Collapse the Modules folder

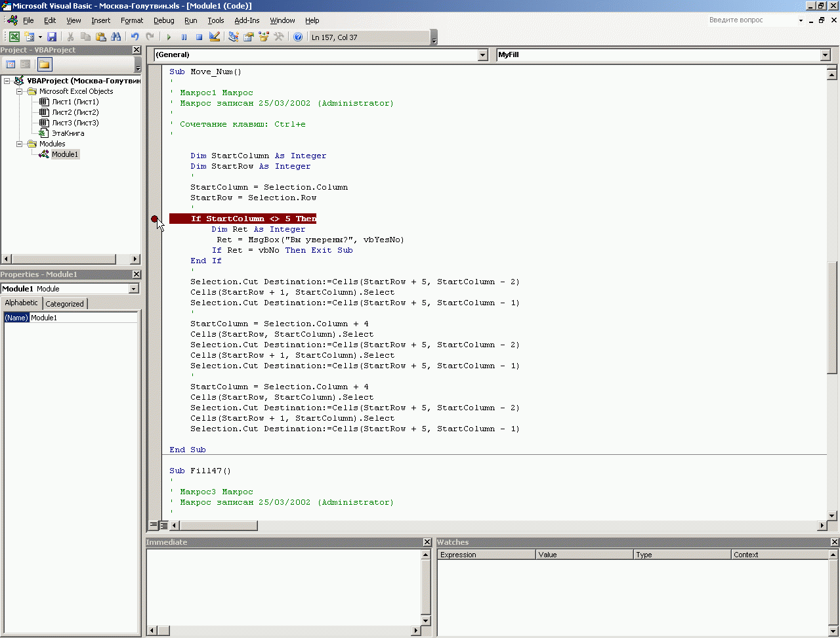20,144
